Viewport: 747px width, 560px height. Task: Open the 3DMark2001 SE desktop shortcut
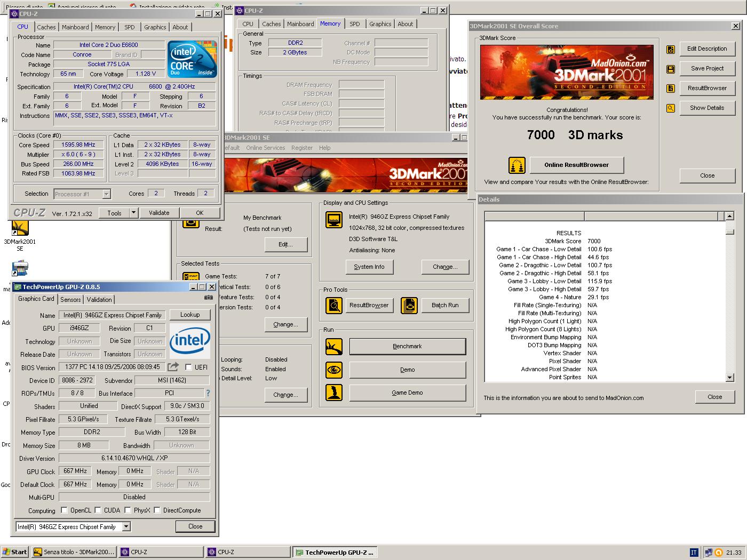(20, 236)
